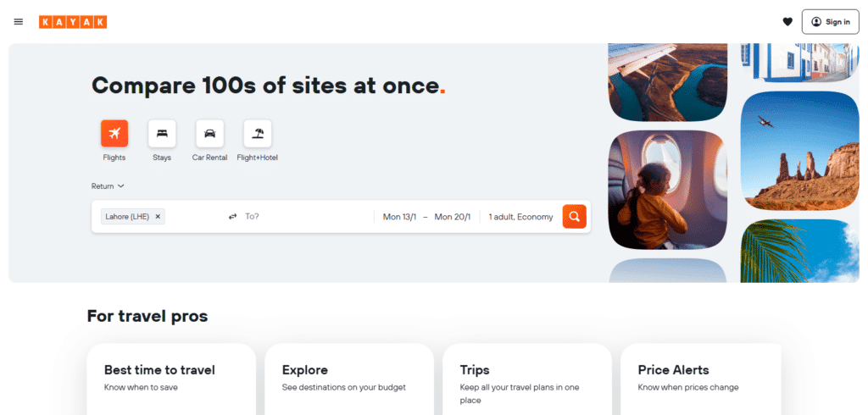This screenshot has height=415, width=868.
Task: Click the Sign in button
Action: click(x=830, y=22)
